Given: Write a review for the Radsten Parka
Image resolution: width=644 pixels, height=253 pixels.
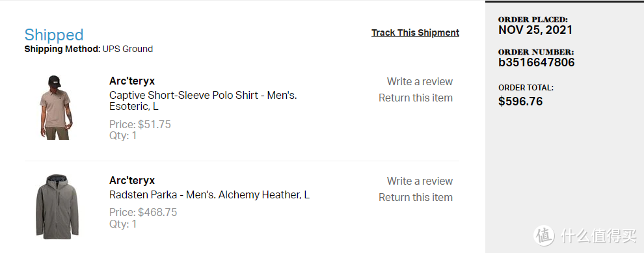Looking at the screenshot, I should pos(420,181).
